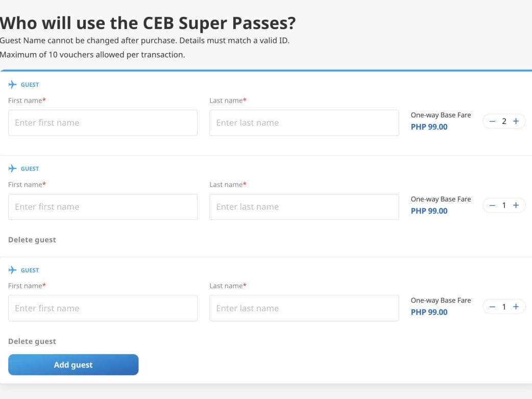Delete the third guest entry
Image resolution: width=532 pixels, height=399 pixels.
[x=32, y=341]
